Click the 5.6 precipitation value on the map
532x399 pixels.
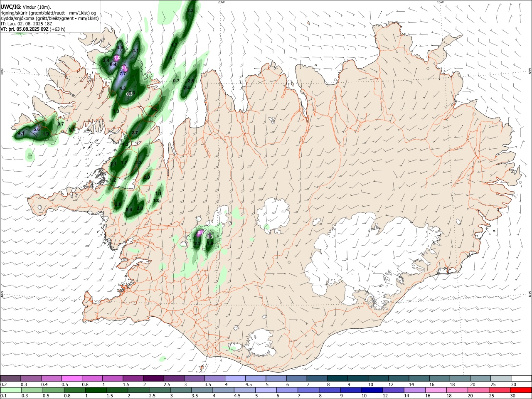pos(37,129)
